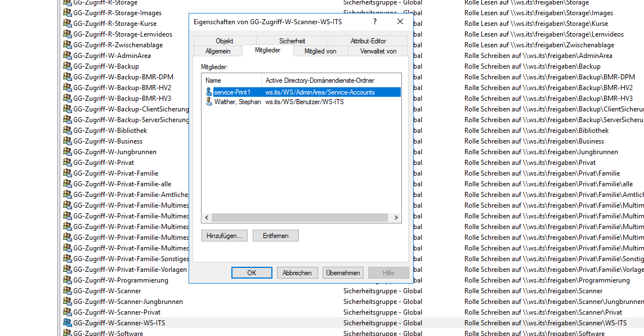The image size is (644, 336).
Task: Click group icon of GG-Zugriff-W-Privat-Familie-alle
Action: 68,183
